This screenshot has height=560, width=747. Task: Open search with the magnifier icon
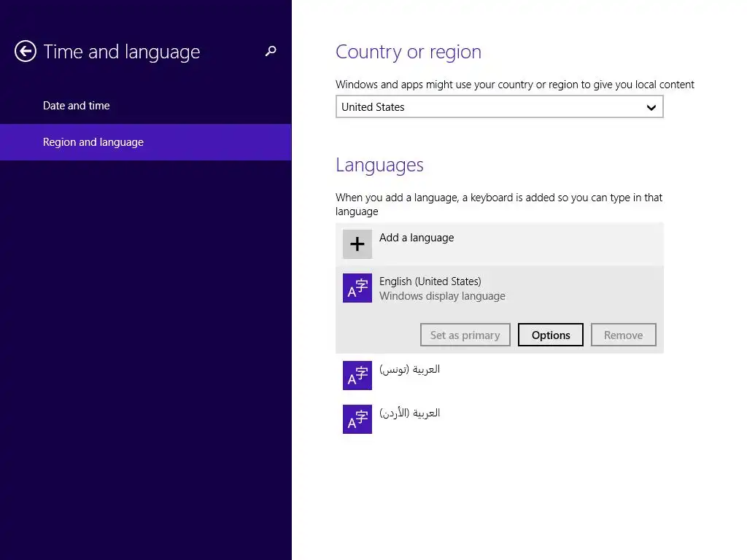[271, 51]
